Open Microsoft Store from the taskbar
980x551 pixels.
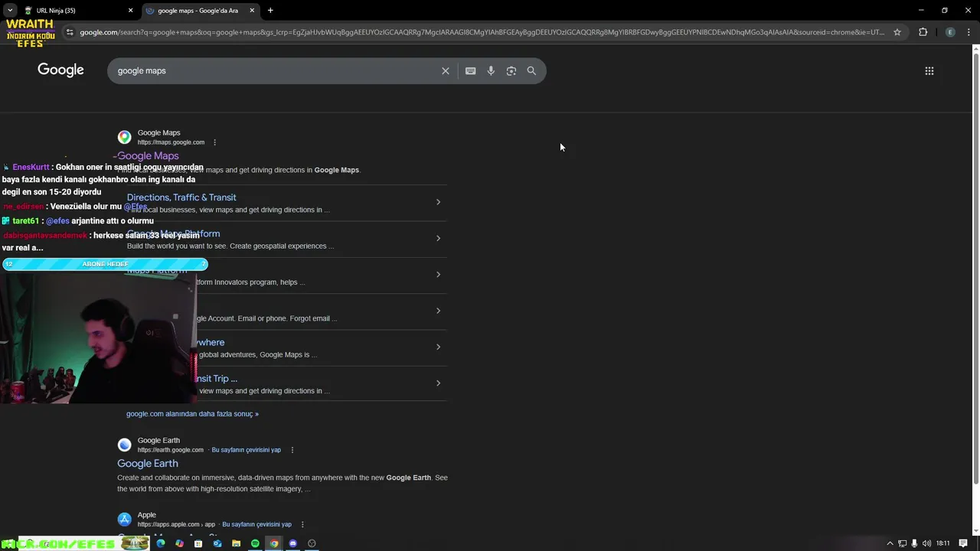click(198, 543)
